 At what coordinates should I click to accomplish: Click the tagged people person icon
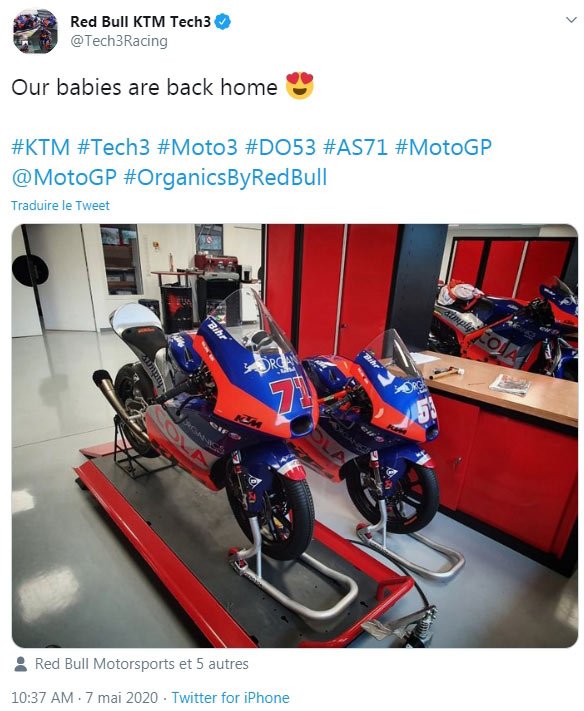(x=20, y=664)
